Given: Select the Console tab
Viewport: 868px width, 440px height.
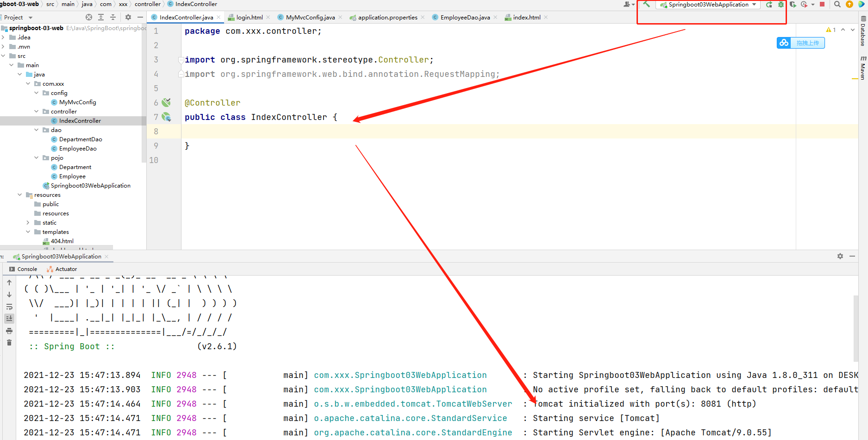Looking at the screenshot, I should pos(23,269).
